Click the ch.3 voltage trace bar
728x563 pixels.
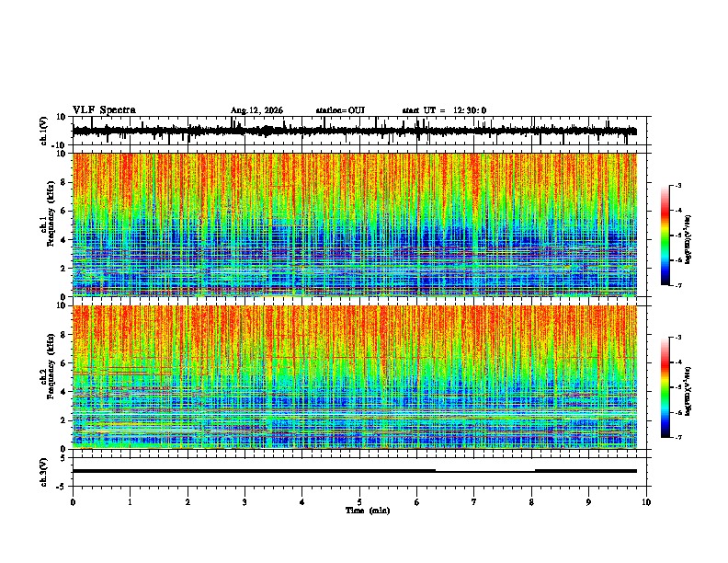(x=355, y=471)
